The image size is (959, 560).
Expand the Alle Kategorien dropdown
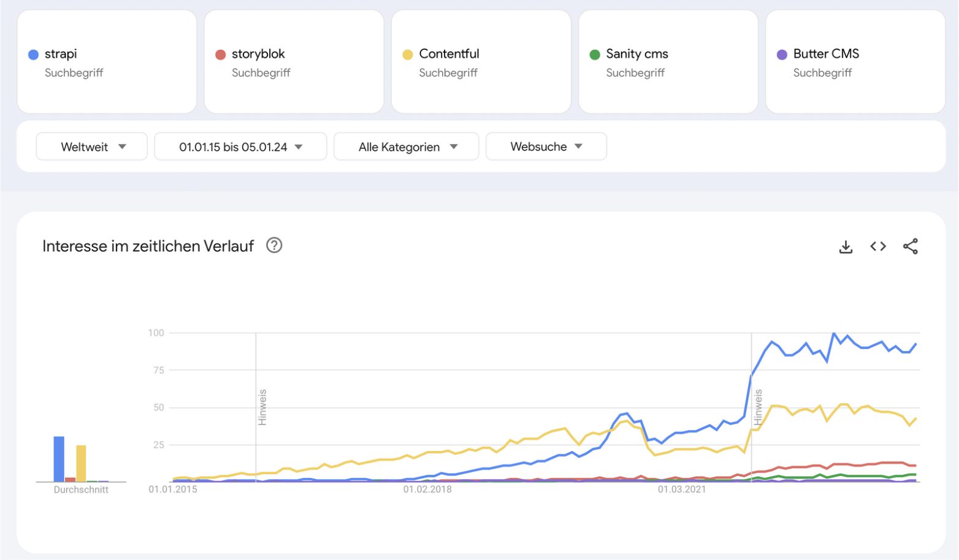pos(406,146)
